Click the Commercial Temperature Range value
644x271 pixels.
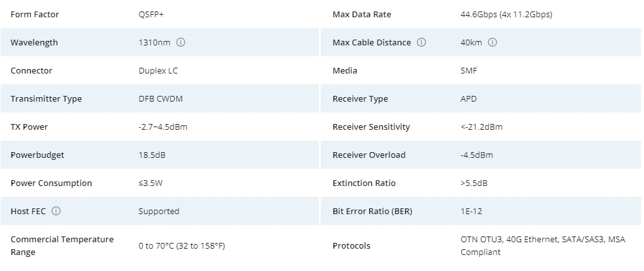click(182, 246)
